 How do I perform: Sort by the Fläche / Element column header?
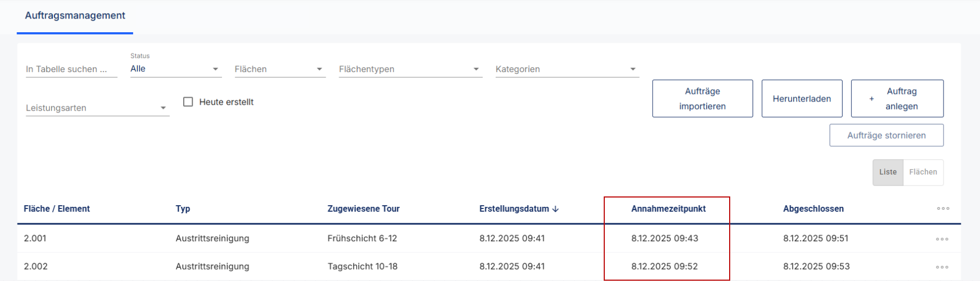[57, 209]
